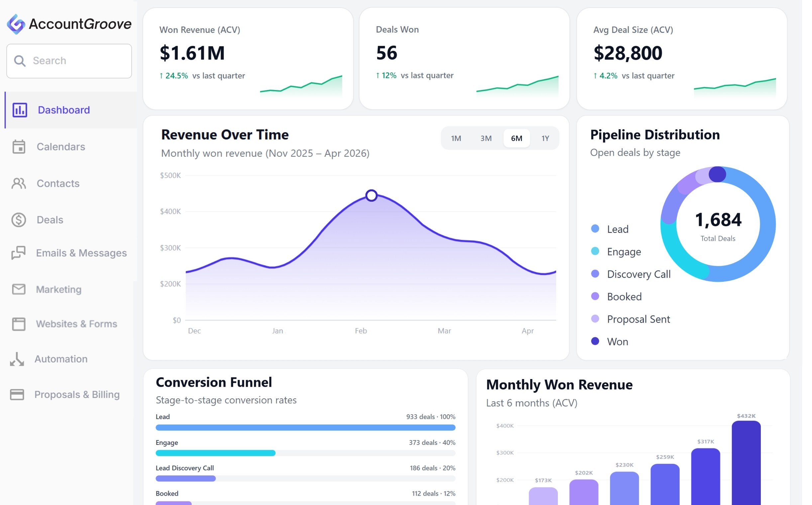Click the Contacts people icon
The image size is (812, 505).
click(x=19, y=183)
